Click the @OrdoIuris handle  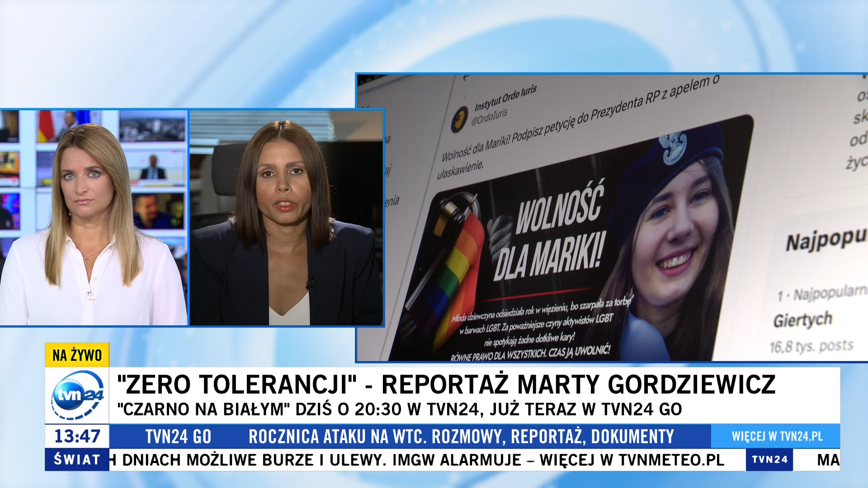[489, 117]
